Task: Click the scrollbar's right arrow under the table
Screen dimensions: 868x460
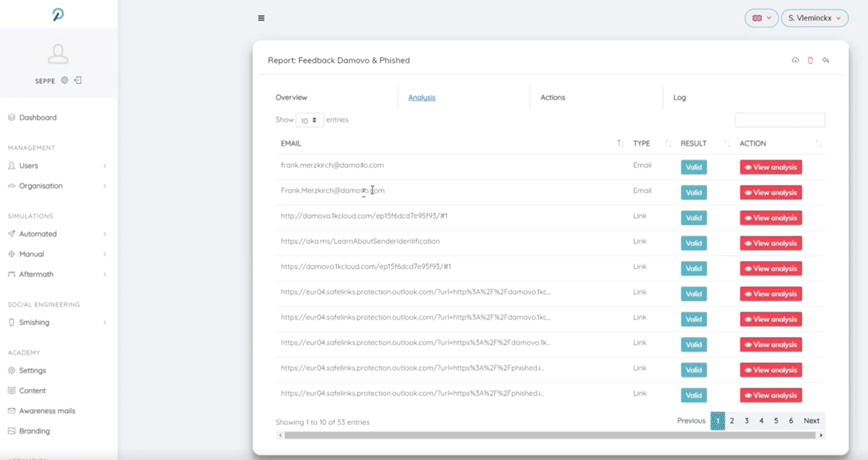Action: click(821, 435)
